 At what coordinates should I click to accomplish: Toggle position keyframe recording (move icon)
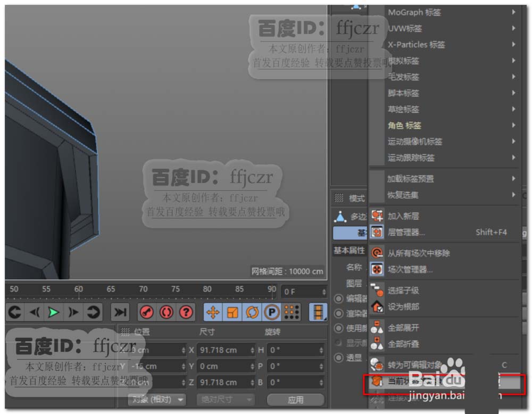pyautogui.click(x=213, y=312)
